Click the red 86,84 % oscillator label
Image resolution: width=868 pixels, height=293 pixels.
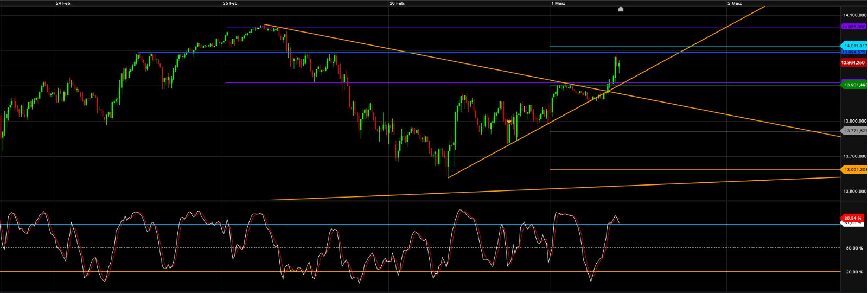click(x=852, y=218)
